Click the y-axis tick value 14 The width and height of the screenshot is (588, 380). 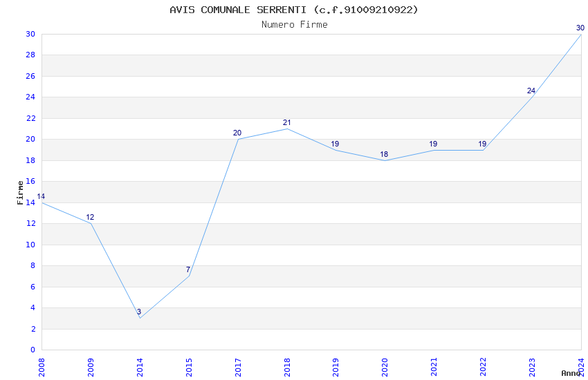[30, 202]
